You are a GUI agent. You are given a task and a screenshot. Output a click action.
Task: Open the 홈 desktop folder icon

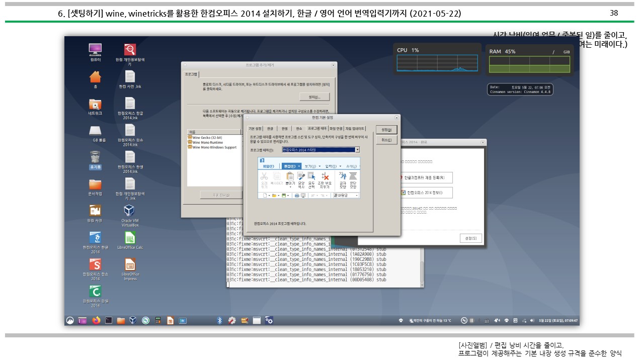pyautogui.click(x=96, y=77)
